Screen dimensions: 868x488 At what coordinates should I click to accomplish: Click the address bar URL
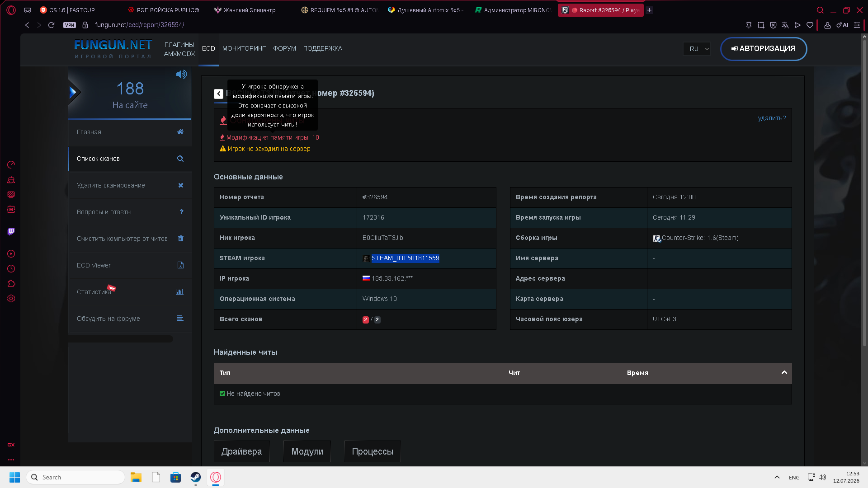coord(139,25)
